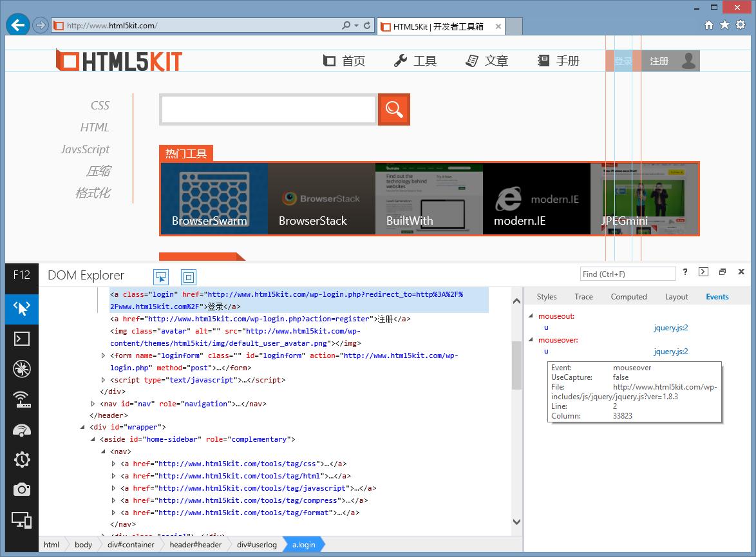Open the Network tool icon

pyautogui.click(x=22, y=399)
